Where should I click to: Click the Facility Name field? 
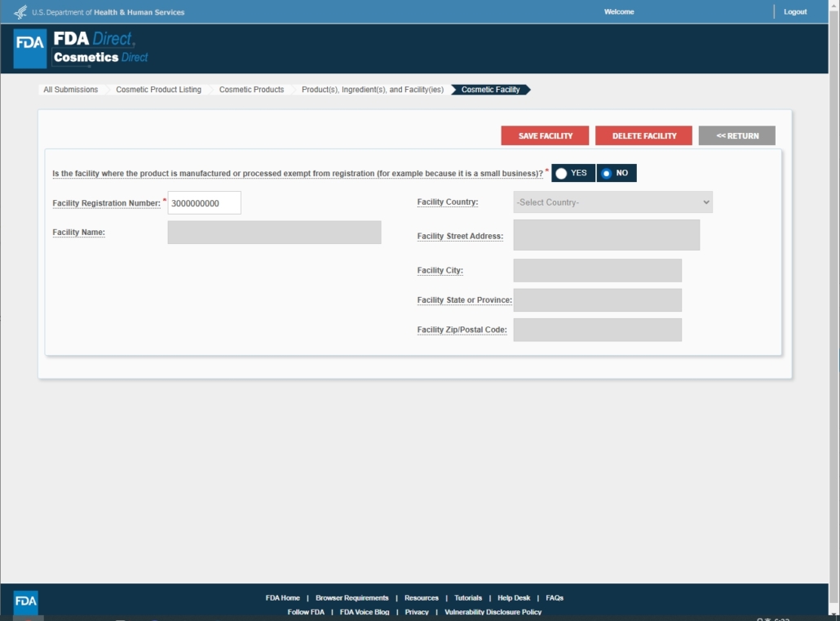click(274, 233)
